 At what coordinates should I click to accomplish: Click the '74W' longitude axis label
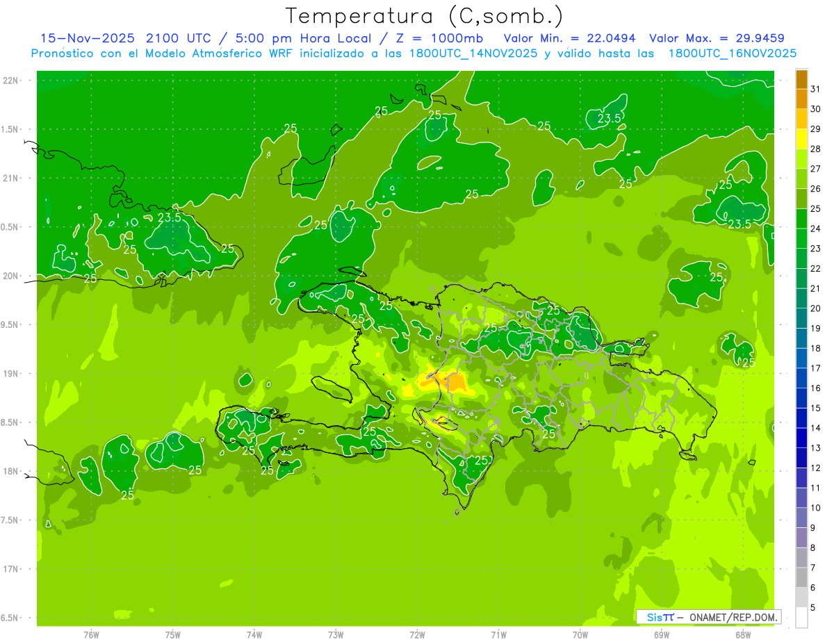coord(254,634)
